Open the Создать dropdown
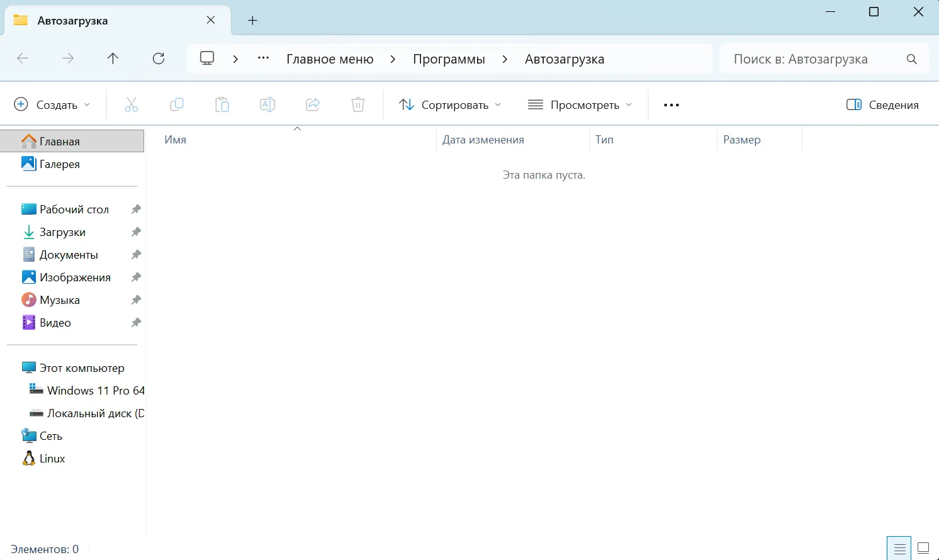The height and width of the screenshot is (560, 939). pyautogui.click(x=52, y=105)
